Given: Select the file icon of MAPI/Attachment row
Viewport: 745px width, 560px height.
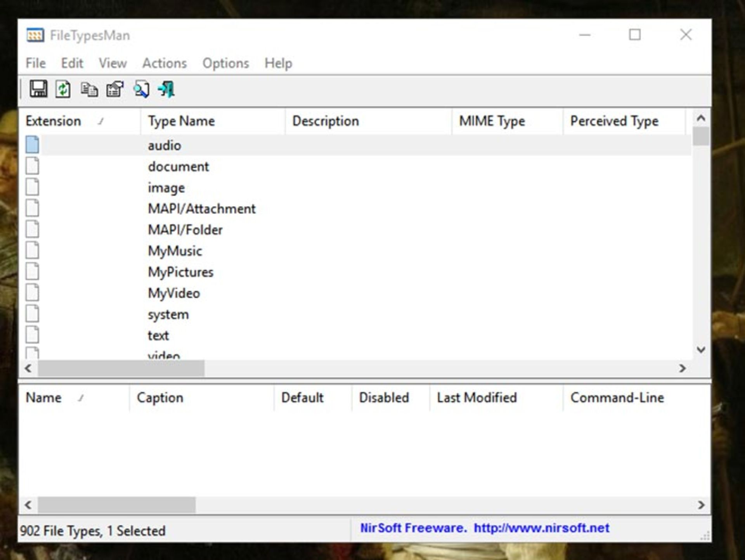Looking at the screenshot, I should (33, 208).
